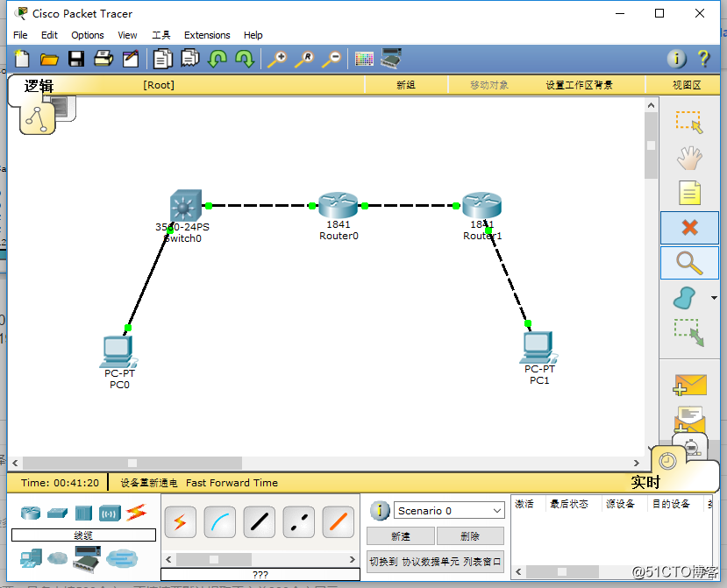Click the Print icon
This screenshot has width=727, height=588.
(x=103, y=59)
